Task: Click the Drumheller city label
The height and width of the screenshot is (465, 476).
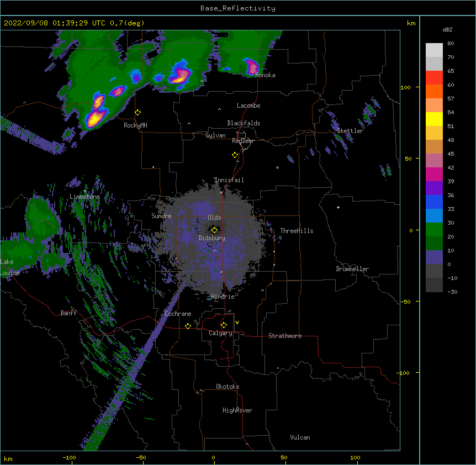Action: 352,269
